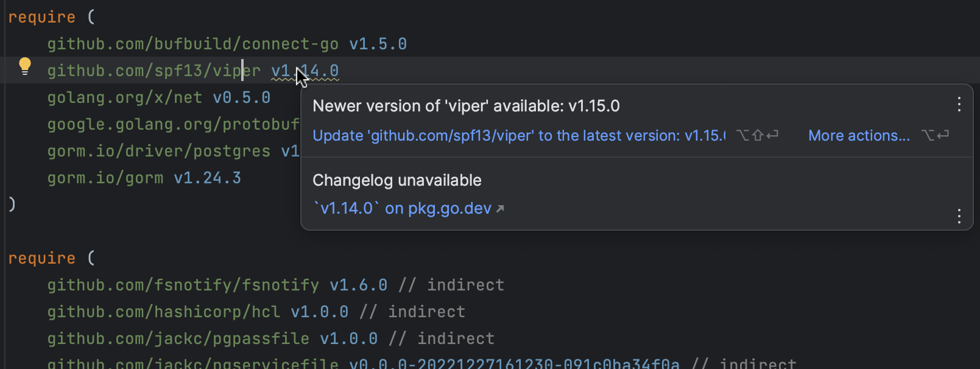Open the lower popup vertical ellipsis menu

pos(959,216)
